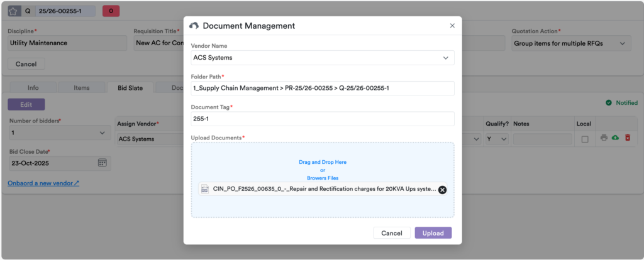Click the red 0 counter badge
The image size is (644, 260).
point(111,11)
